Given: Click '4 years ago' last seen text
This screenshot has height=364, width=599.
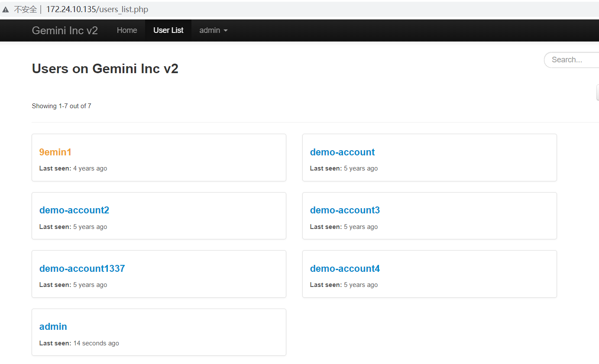Looking at the screenshot, I should coord(90,168).
